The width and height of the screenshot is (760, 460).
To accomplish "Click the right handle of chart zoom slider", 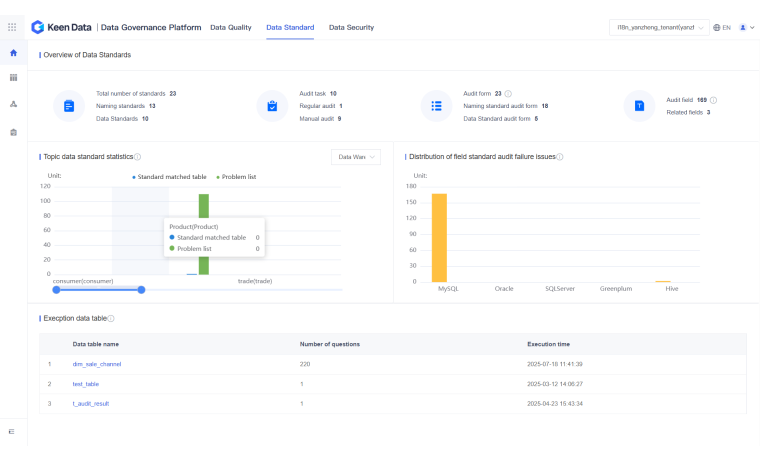I will click(141, 289).
